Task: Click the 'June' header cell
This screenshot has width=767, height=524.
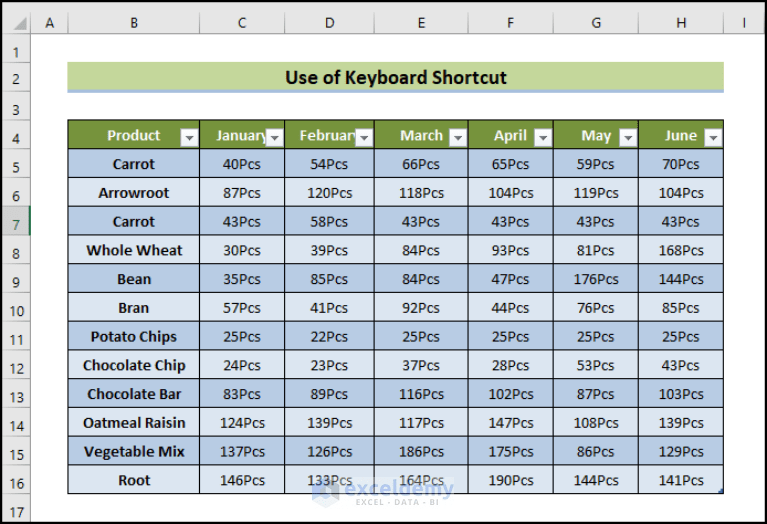Action: coord(681,135)
